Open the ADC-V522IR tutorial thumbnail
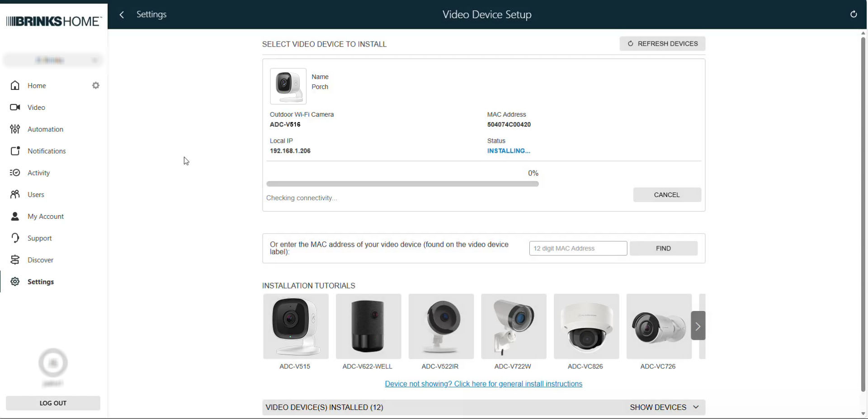This screenshot has height=419, width=868. (441, 326)
